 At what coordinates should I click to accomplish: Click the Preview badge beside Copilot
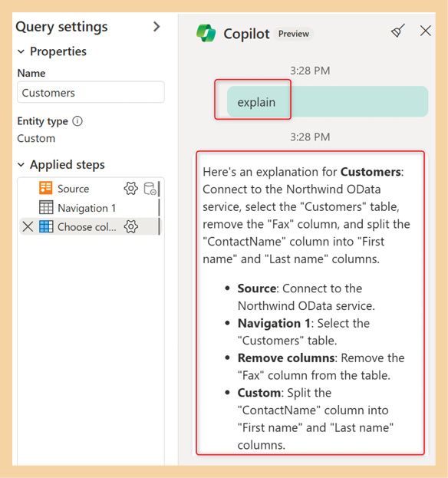coord(294,34)
